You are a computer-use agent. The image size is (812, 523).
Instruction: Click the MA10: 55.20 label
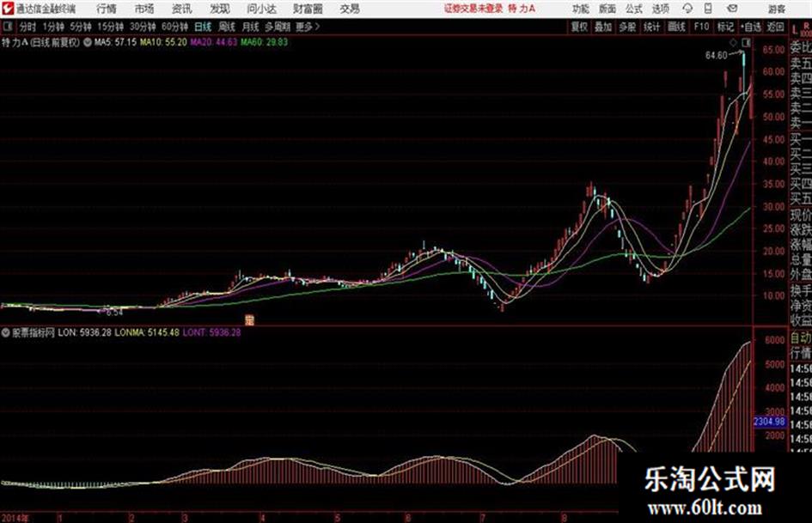[x=163, y=42]
